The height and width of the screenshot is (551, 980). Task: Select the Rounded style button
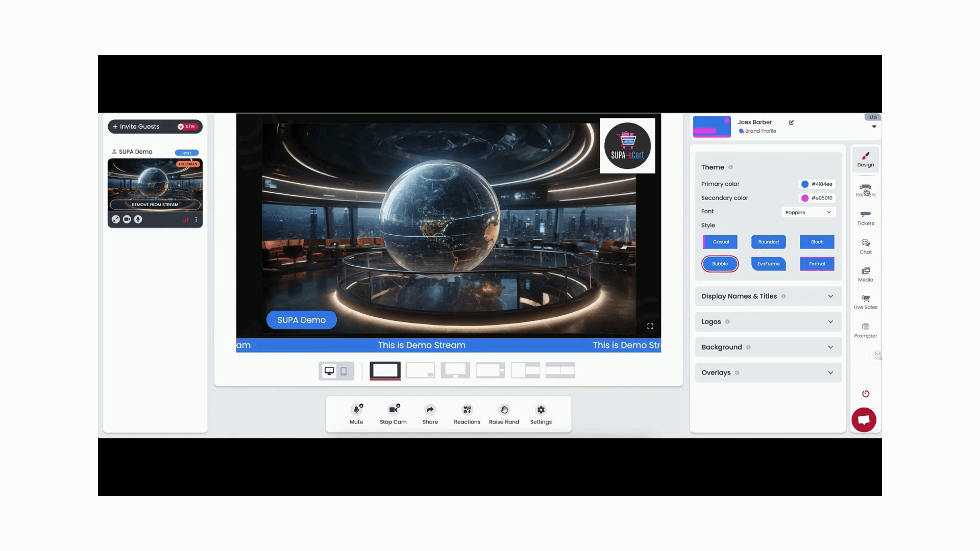tap(768, 242)
